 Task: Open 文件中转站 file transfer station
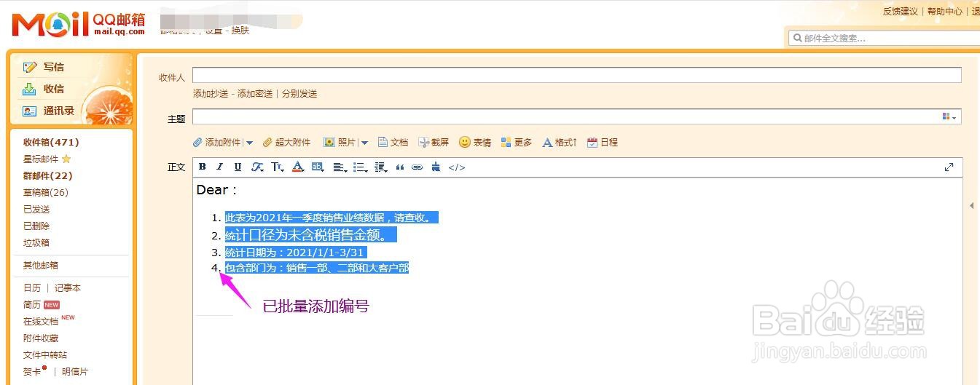(45, 355)
